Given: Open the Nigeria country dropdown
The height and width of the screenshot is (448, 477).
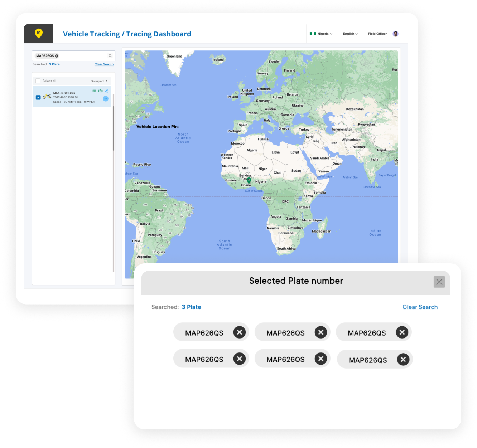Looking at the screenshot, I should point(321,34).
